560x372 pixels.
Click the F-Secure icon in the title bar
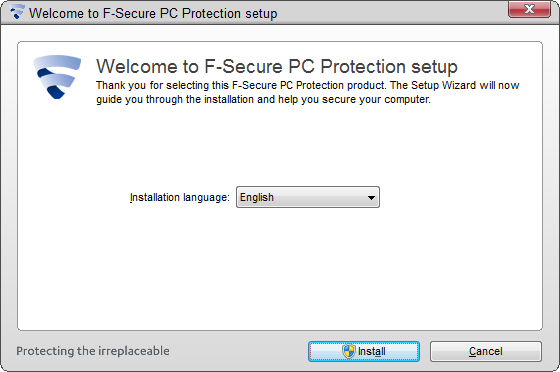(x=16, y=12)
